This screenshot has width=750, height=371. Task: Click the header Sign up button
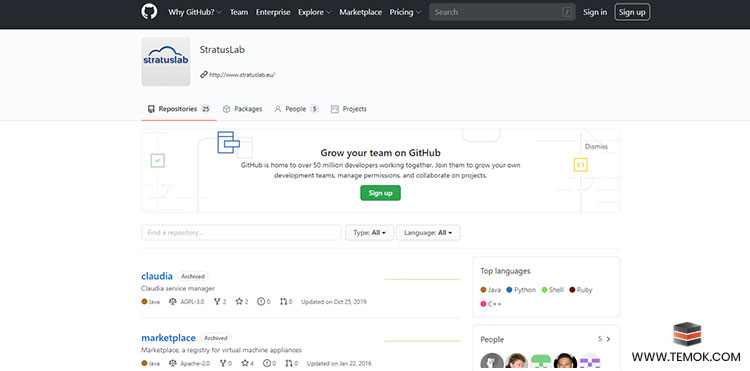click(x=632, y=12)
